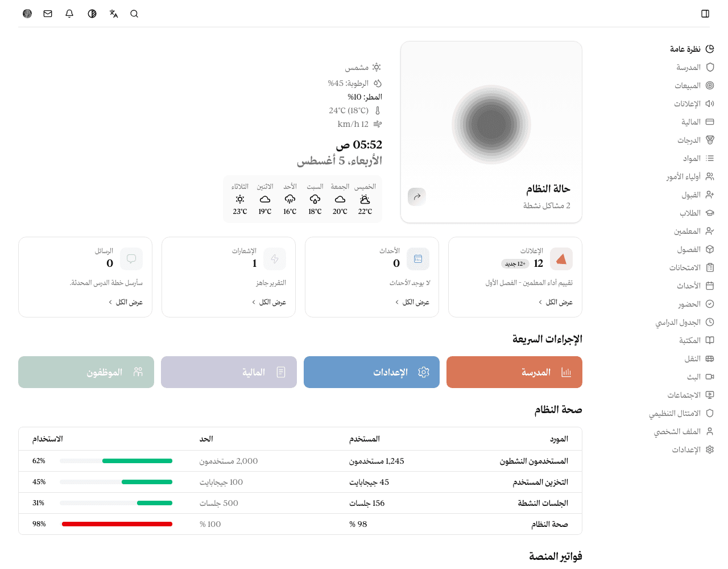Image resolution: width=728 pixels, height=569 pixels.
Task: Click the الاجتماعات presentation icon
Action: tap(710, 395)
